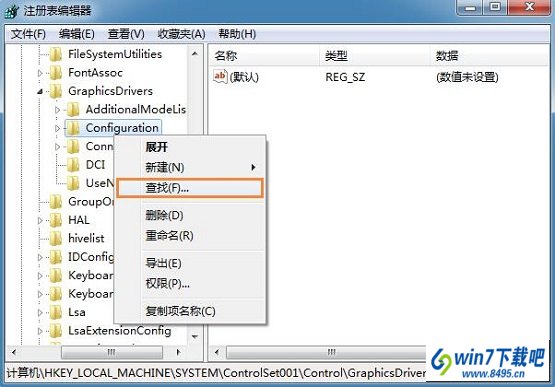Click tree pane scroll up arrow
The image size is (555, 387).
click(x=195, y=54)
